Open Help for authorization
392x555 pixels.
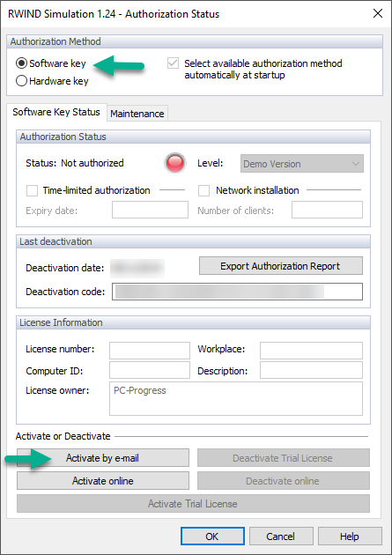click(350, 536)
